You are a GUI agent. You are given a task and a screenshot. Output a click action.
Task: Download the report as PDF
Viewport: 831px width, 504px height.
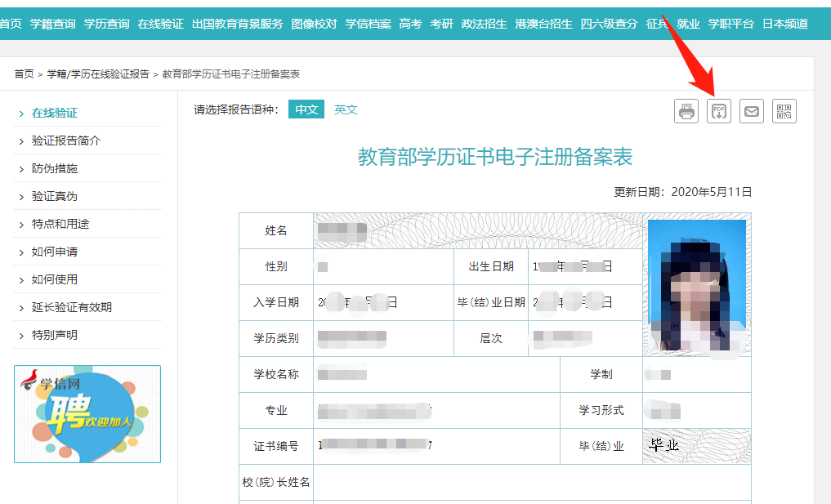(719, 111)
